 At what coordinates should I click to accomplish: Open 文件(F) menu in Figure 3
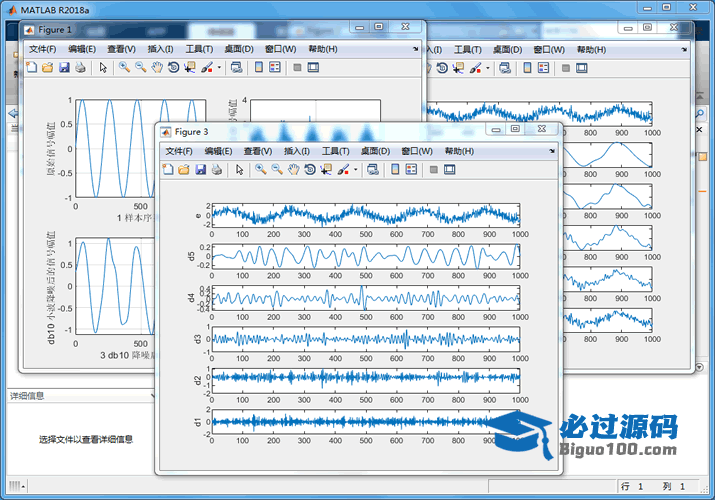click(x=178, y=151)
